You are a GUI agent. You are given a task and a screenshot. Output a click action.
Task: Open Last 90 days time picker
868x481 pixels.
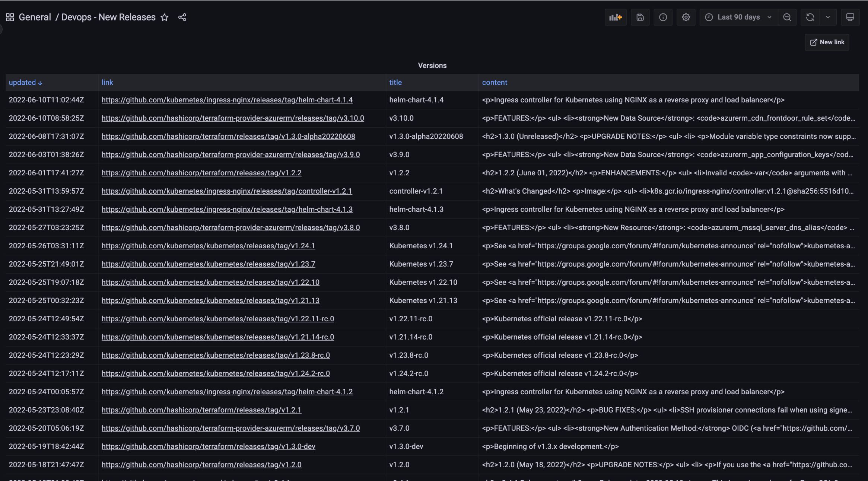[x=738, y=17]
